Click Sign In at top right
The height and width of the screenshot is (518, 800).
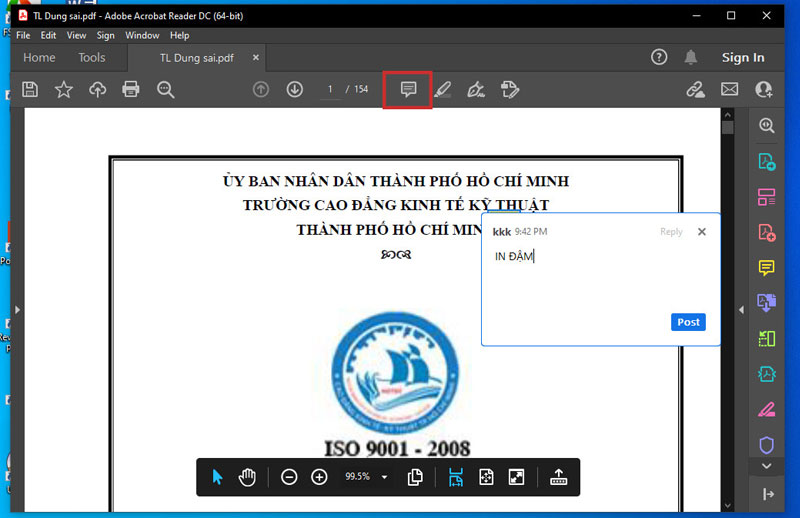743,58
